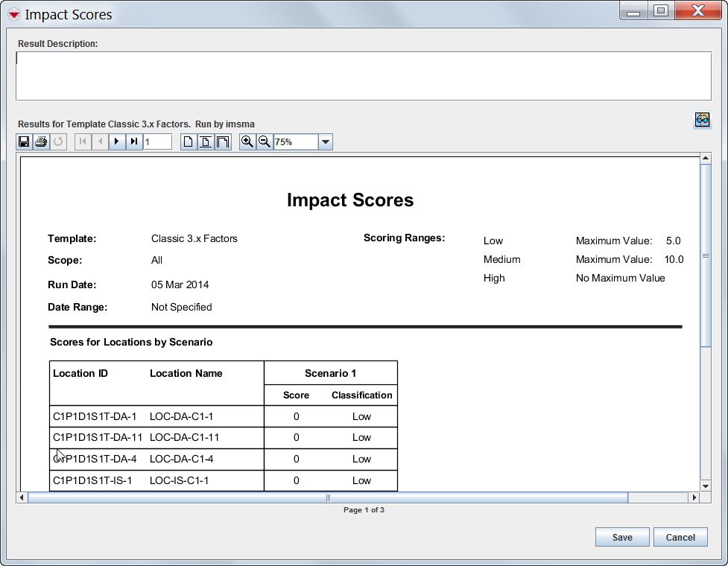The image size is (728, 566).
Task: Click the print report icon
Action: (x=41, y=141)
